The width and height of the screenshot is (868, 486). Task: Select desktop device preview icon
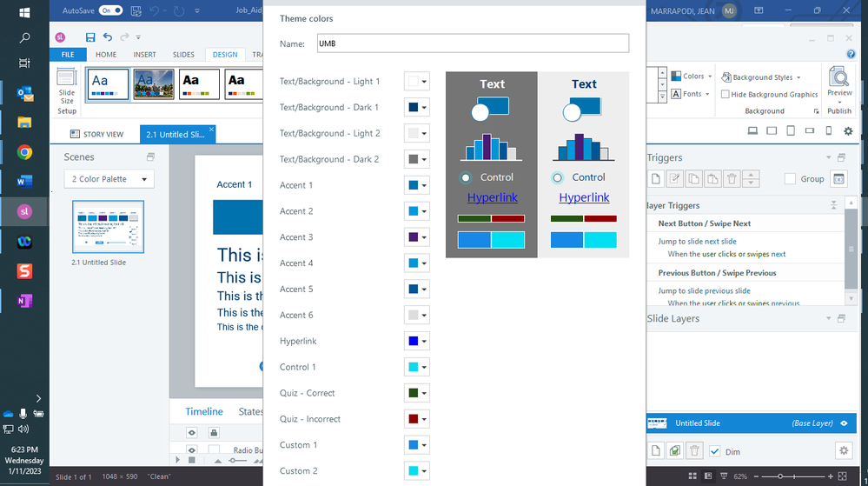(752, 130)
